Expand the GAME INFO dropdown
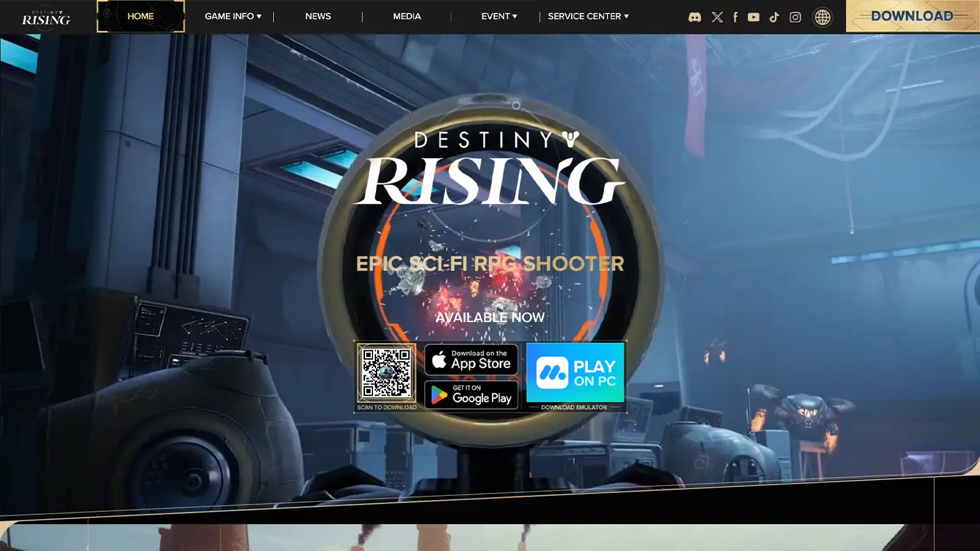 tap(233, 17)
